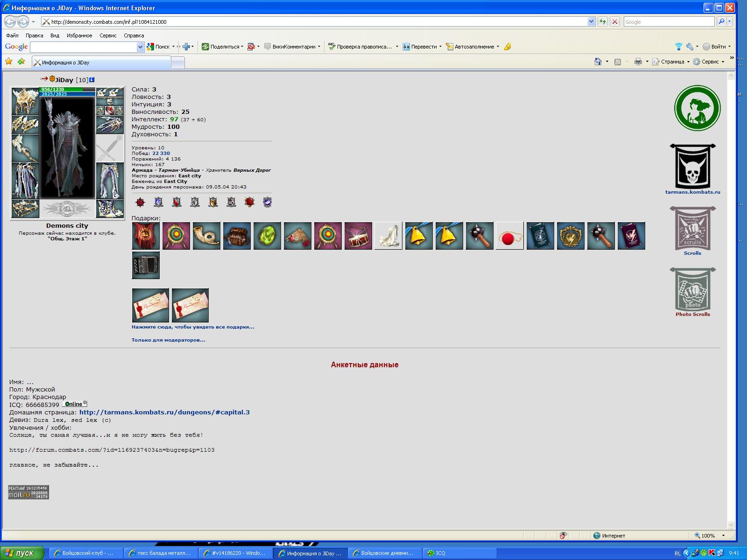The image size is (747, 560).
Task: Click the browser back button
Action: pyautogui.click(x=10, y=21)
